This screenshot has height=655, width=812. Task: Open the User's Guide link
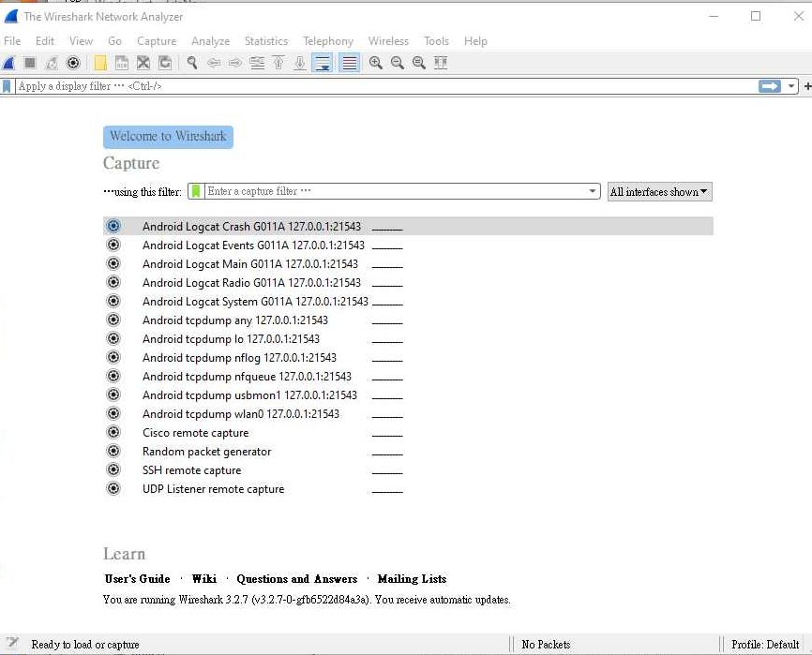(137, 578)
